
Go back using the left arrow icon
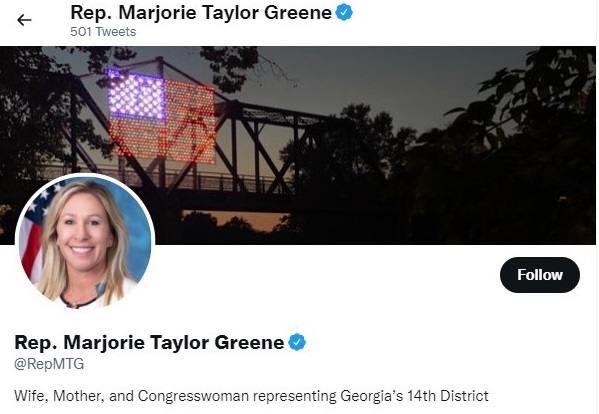point(24,20)
